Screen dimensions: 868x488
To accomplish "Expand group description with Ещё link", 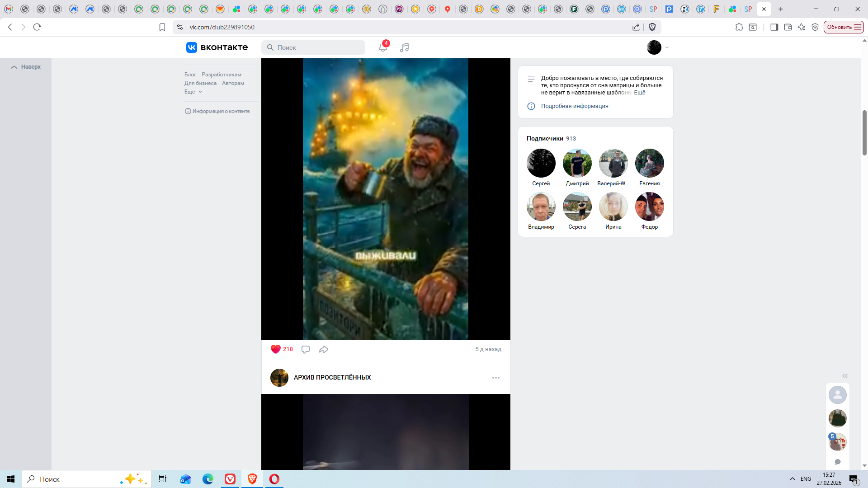I will coord(640,93).
